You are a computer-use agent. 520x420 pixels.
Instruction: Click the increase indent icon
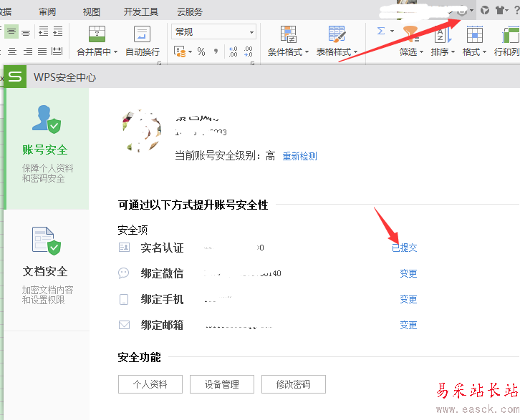coord(58,31)
